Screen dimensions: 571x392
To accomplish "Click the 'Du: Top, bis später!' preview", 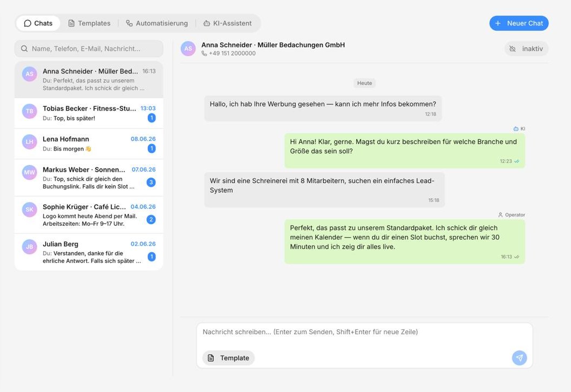I will coord(69,118).
